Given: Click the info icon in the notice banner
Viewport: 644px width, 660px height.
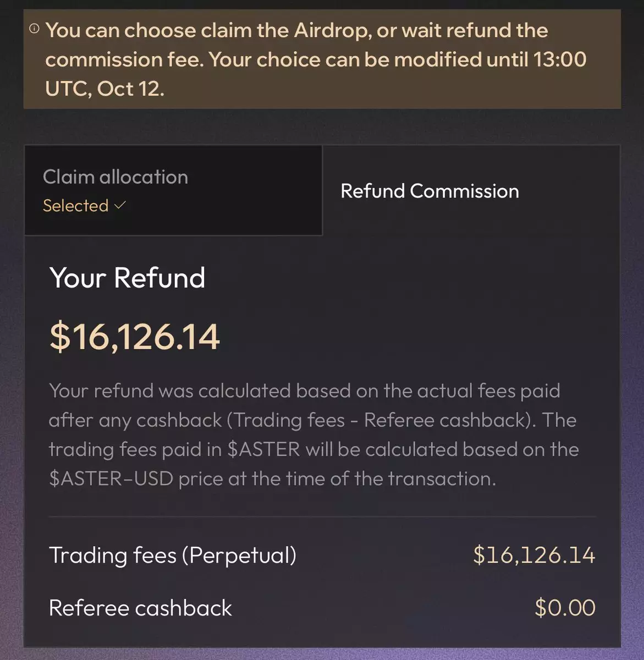Looking at the screenshot, I should tap(34, 28).
